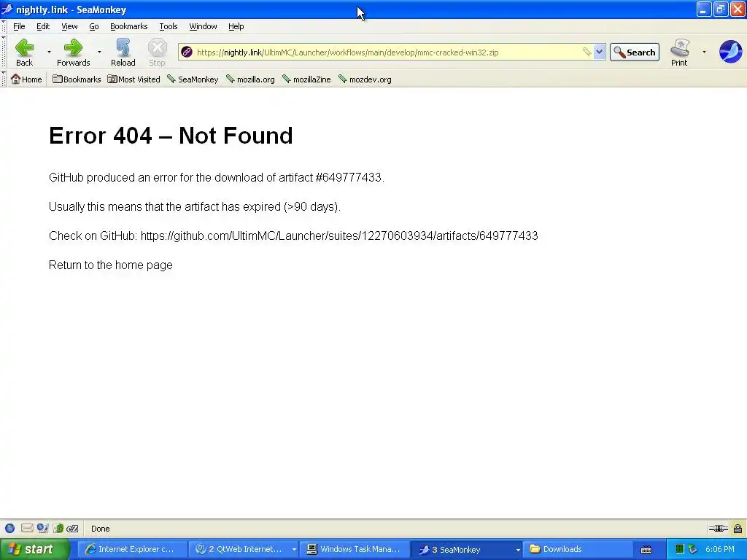
Task: Reload the current page
Action: pyautogui.click(x=123, y=52)
